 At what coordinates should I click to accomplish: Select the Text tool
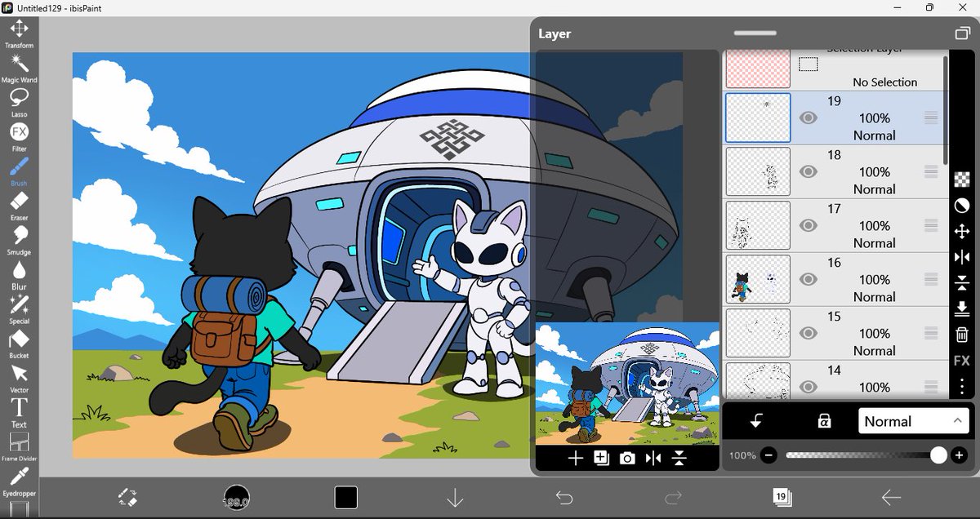[x=19, y=412]
